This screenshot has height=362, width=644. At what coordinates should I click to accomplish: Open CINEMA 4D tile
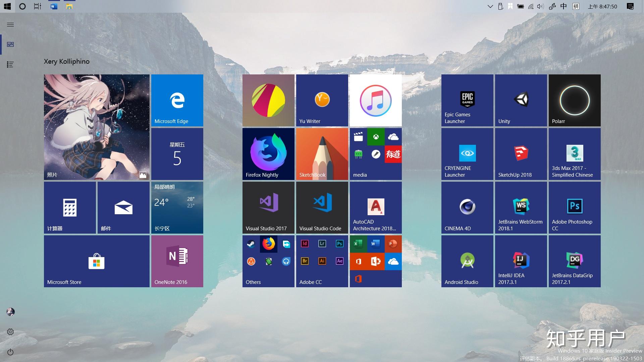[467, 207]
